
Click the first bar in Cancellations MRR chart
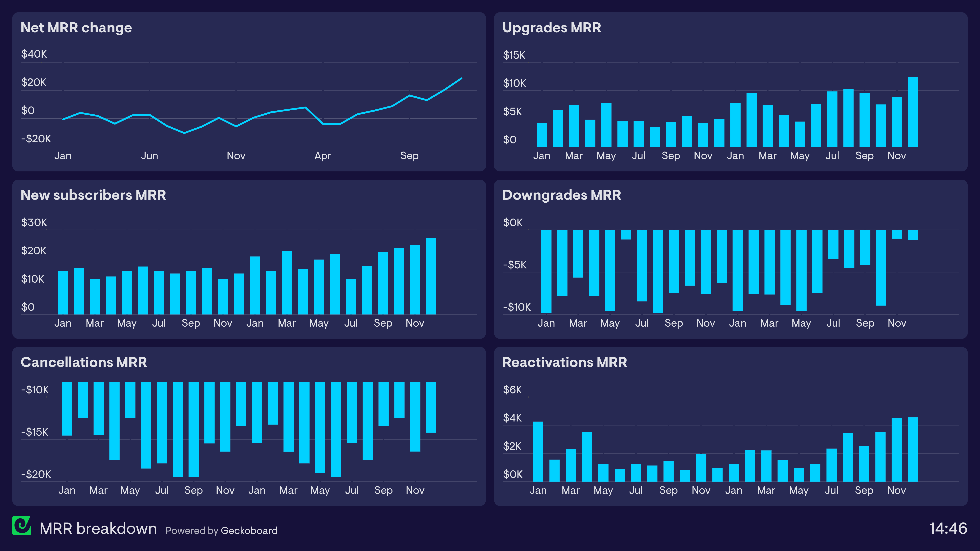(67, 408)
